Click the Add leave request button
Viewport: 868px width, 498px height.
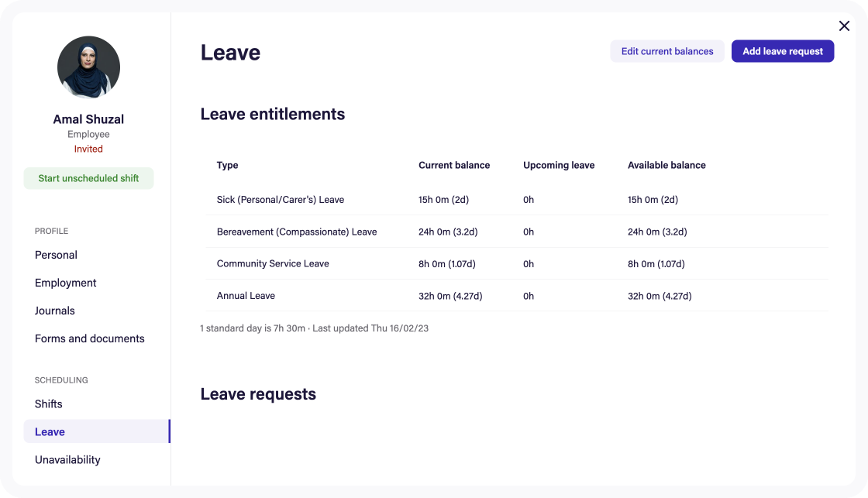(782, 50)
